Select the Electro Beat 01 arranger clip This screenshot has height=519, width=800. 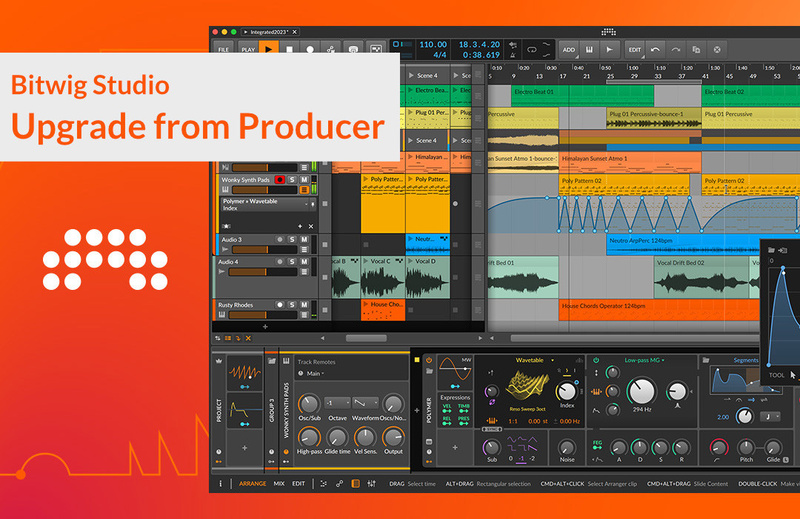coord(582,95)
